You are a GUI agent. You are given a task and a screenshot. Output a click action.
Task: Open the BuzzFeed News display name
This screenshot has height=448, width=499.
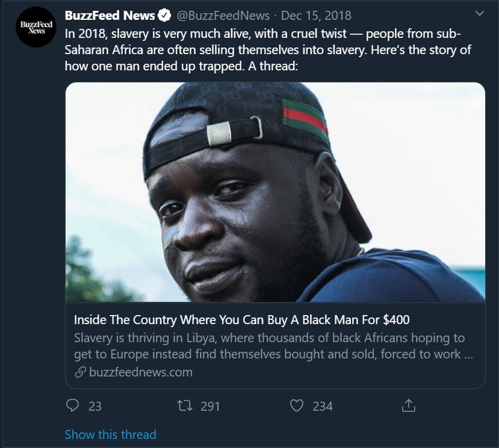point(110,15)
